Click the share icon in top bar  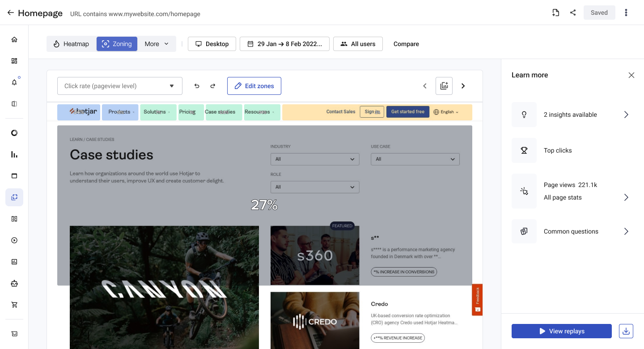point(573,13)
